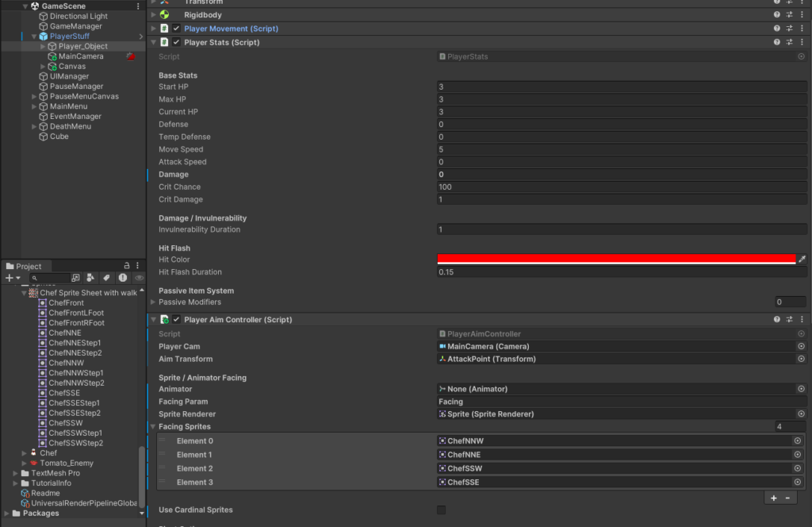Disable the Player Stats script checkbox
The height and width of the screenshot is (527, 812).
(x=176, y=42)
